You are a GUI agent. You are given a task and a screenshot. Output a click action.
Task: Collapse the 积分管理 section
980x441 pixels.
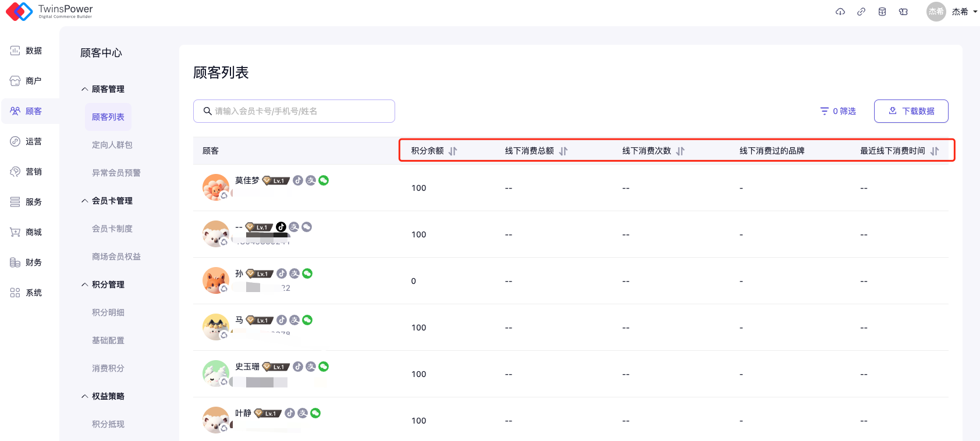[x=85, y=284]
